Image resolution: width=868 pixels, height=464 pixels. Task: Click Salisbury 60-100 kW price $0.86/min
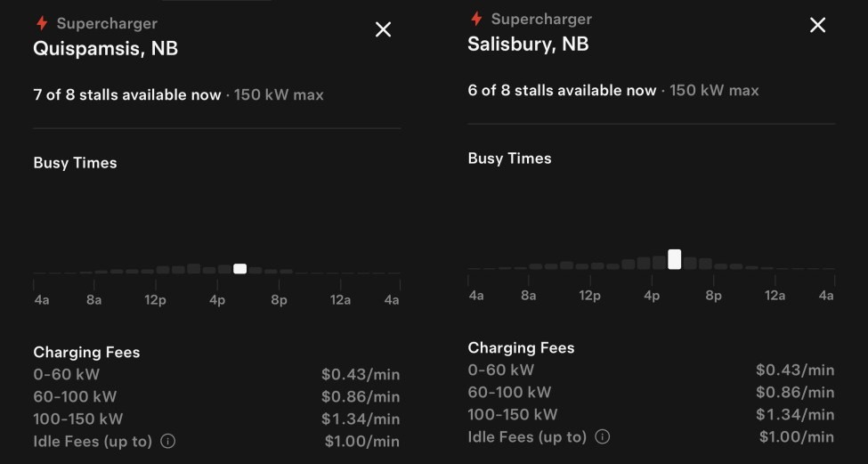pyautogui.click(x=794, y=392)
